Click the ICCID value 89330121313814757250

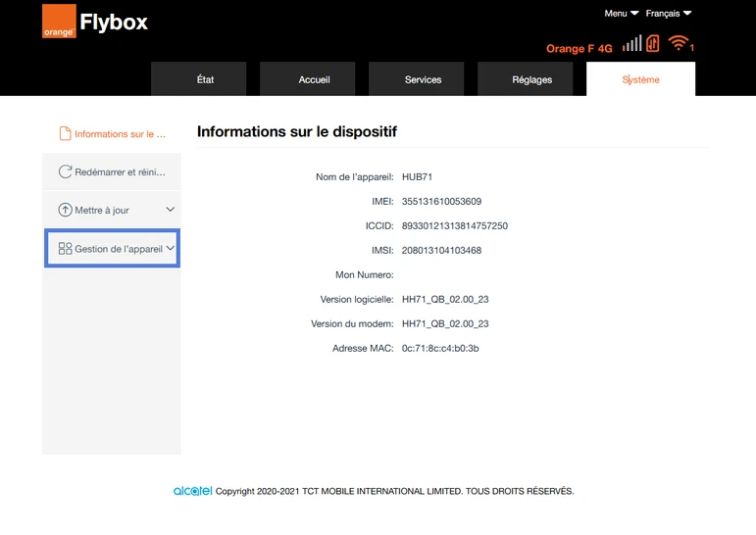coord(455,226)
